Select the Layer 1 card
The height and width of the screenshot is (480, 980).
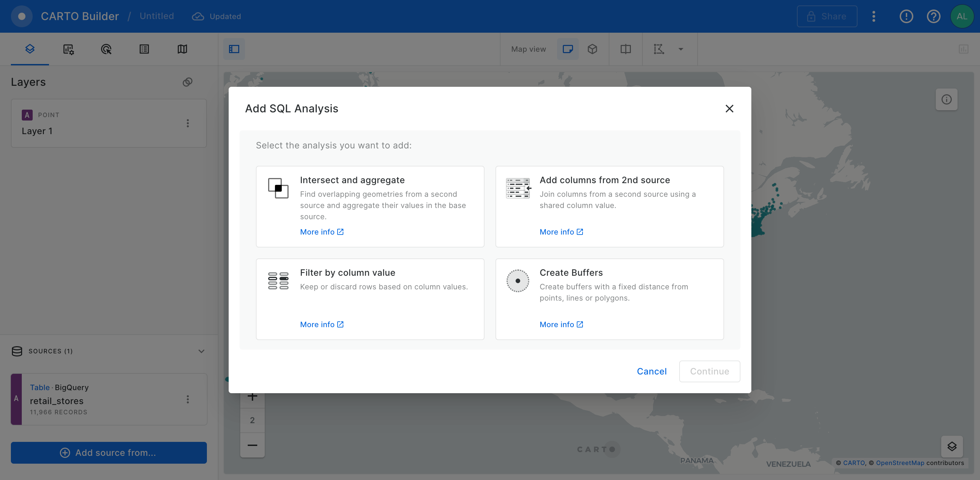pyautogui.click(x=109, y=123)
